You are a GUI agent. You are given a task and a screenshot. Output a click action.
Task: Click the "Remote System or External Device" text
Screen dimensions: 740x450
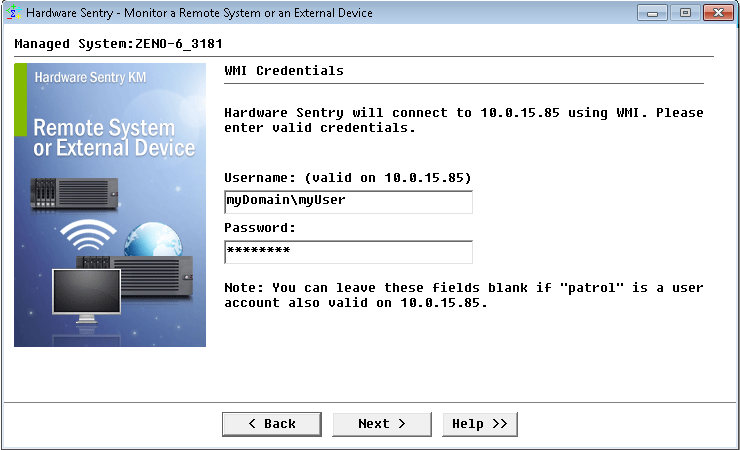[x=113, y=138]
